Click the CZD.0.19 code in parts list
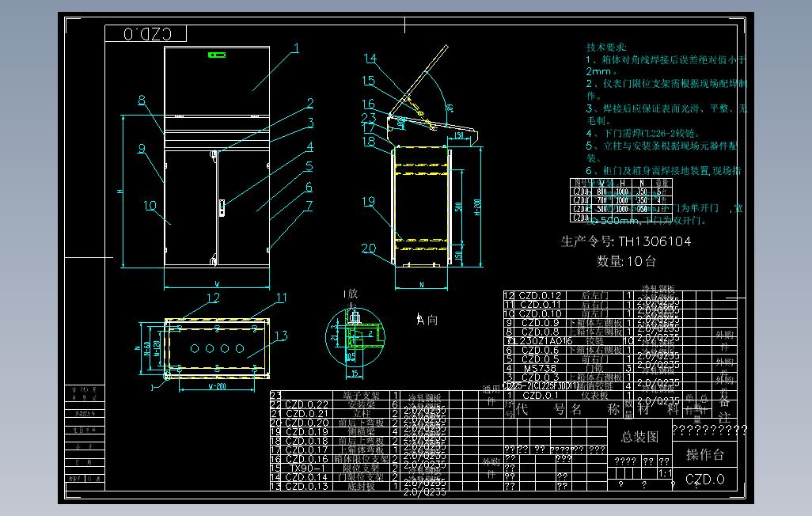The height and width of the screenshot is (516, 812). coord(306,431)
